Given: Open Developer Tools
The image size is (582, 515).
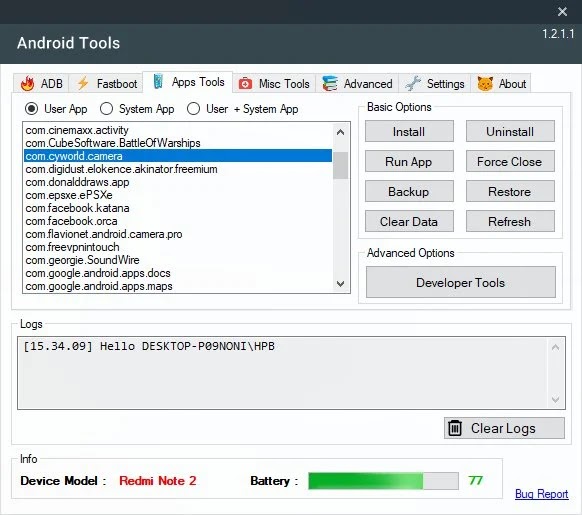Looking at the screenshot, I should coord(461,283).
